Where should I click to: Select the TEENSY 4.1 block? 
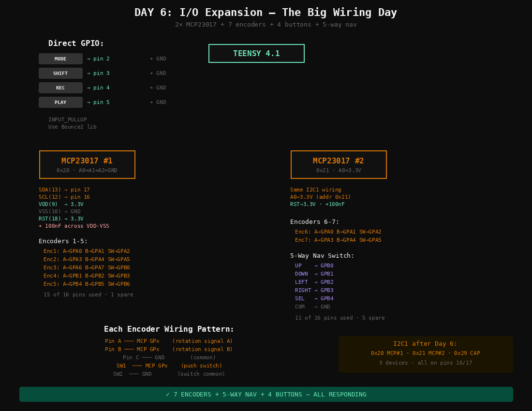256,54
